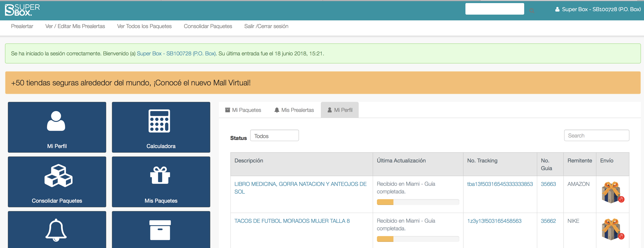This screenshot has height=248, width=644.
Task: Open Ver Todos los Paquetes menu
Action: pos(145,26)
